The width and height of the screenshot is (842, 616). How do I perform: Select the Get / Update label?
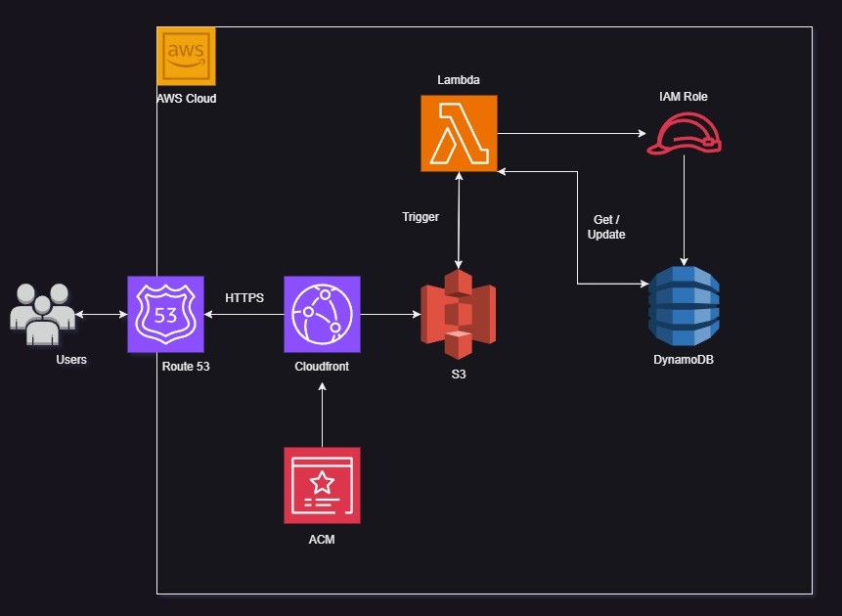pos(606,227)
